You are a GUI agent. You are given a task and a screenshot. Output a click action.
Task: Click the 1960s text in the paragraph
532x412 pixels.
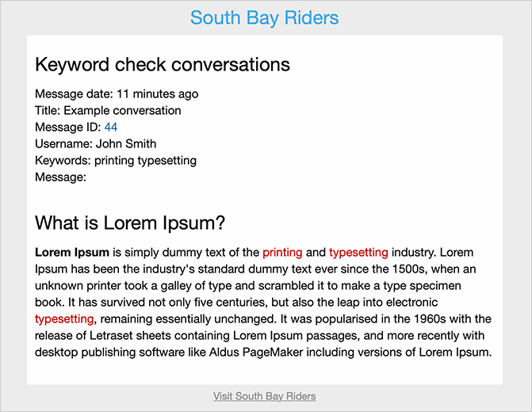pos(430,319)
